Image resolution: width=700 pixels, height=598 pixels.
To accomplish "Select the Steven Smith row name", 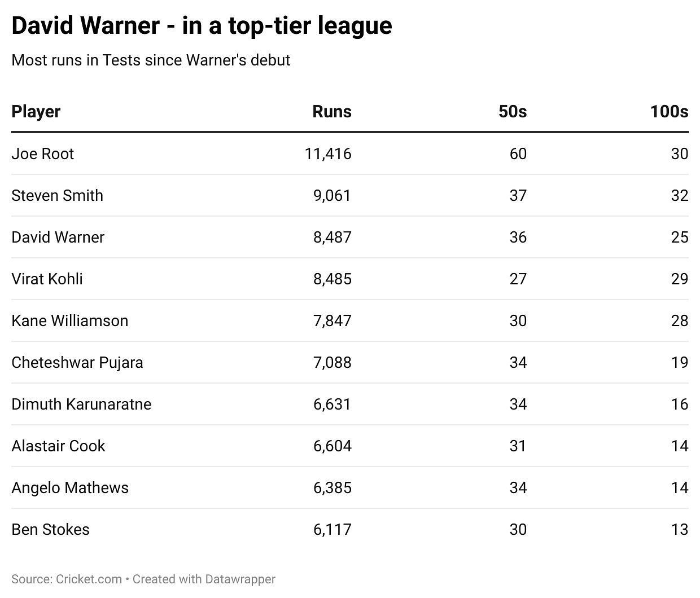I will (58, 195).
